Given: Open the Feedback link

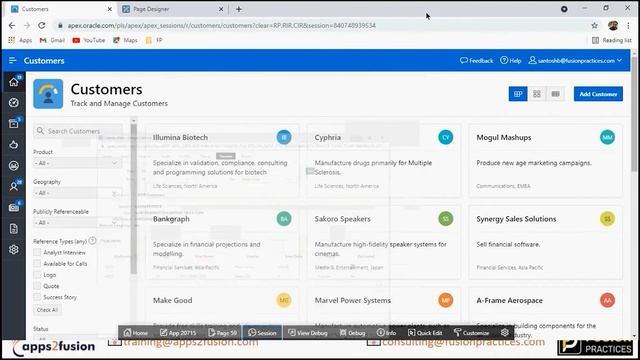Looking at the screenshot, I should click(476, 60).
